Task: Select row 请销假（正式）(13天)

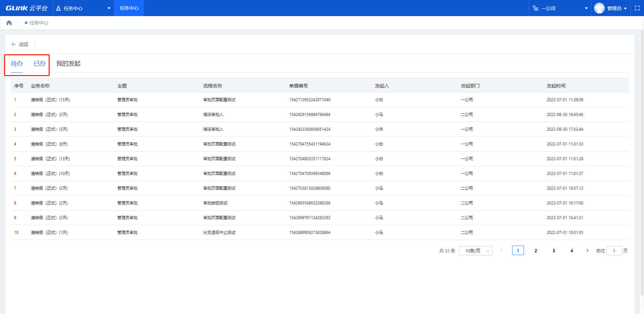Action: coord(320,159)
